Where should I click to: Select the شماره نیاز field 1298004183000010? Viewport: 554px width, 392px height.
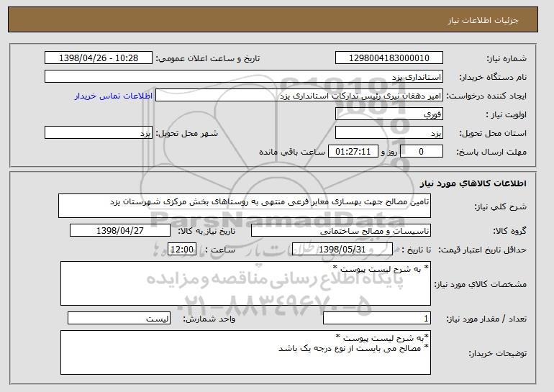coord(389,58)
